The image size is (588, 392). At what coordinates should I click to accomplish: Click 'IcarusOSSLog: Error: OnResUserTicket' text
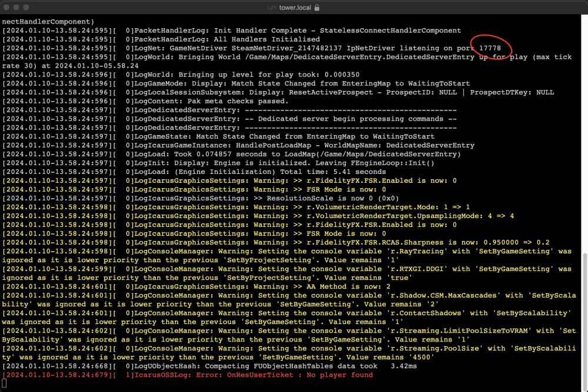pos(214,375)
